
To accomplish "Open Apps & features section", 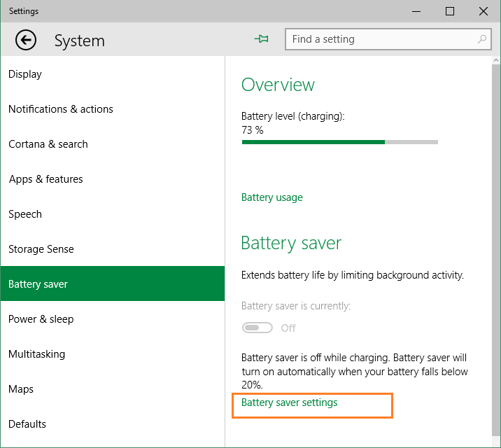I will [45, 179].
